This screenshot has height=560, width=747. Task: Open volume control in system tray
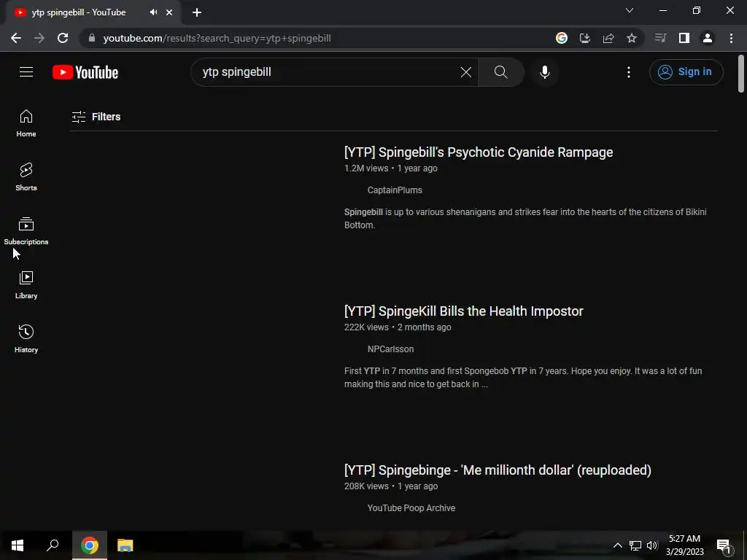click(x=651, y=545)
